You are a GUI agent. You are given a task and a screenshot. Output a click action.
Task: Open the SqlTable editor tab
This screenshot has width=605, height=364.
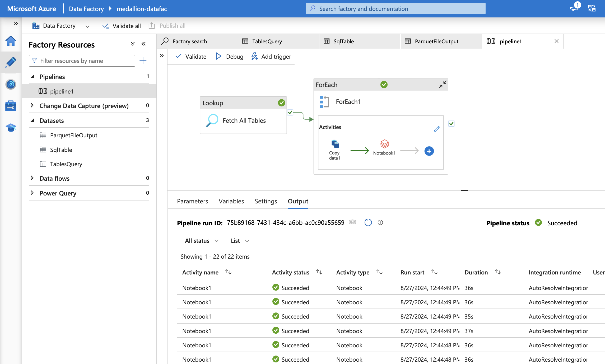343,41
